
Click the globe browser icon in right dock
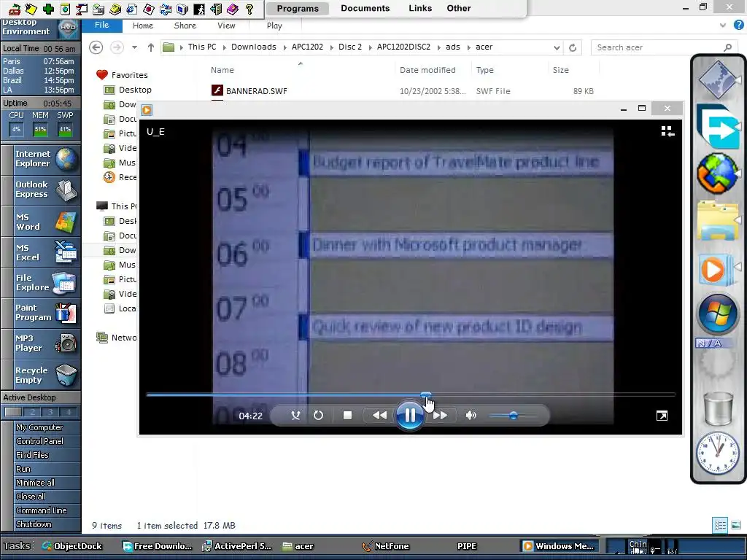click(718, 173)
